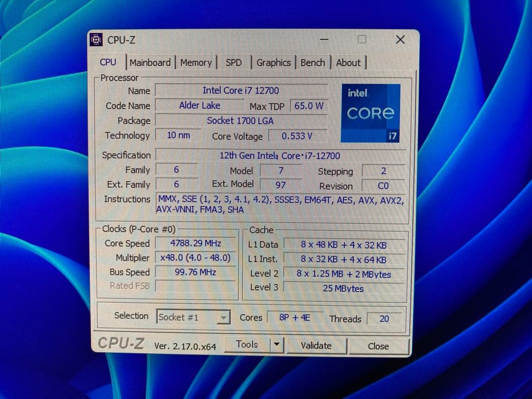Click the Core Speed value 4788.29 MHz
532x399 pixels.
[x=196, y=243]
